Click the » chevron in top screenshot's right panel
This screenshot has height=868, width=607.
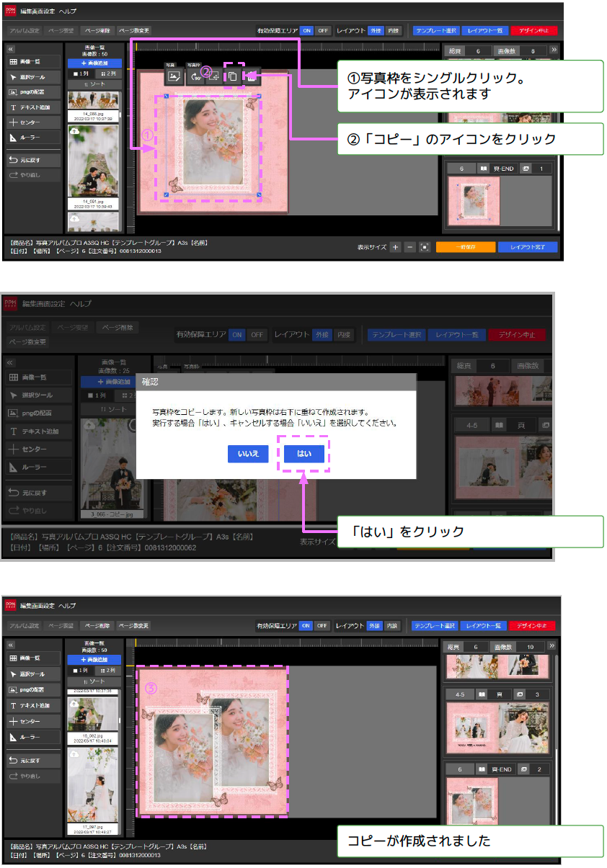click(x=554, y=50)
